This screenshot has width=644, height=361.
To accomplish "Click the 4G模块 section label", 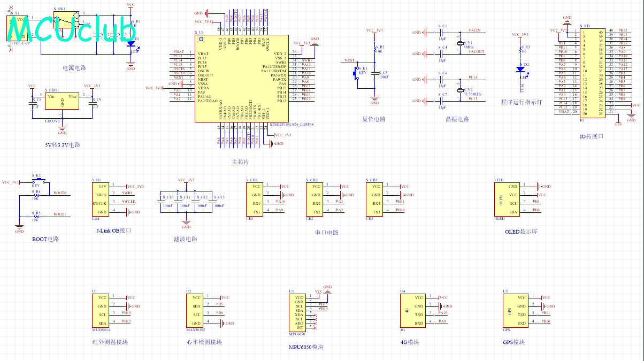I will pyautogui.click(x=410, y=342).
